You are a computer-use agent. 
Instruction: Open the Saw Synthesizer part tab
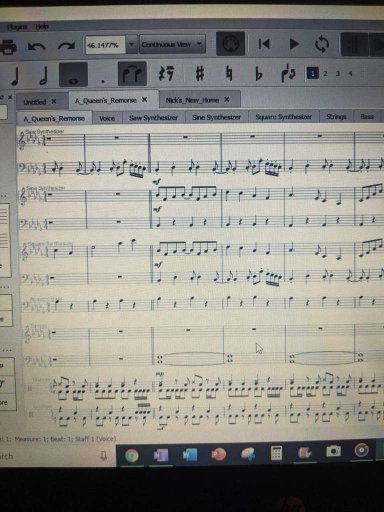point(153,118)
